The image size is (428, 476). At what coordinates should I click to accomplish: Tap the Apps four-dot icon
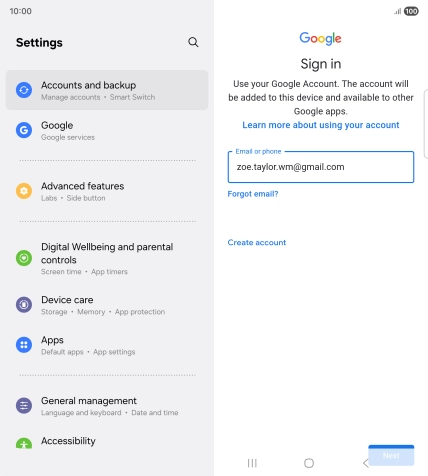24,345
